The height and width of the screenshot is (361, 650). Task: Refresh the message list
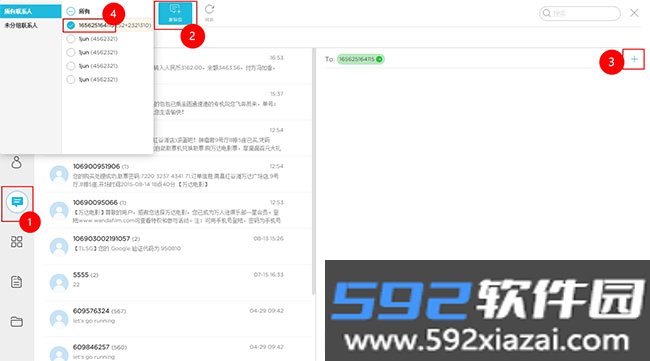coord(209,12)
